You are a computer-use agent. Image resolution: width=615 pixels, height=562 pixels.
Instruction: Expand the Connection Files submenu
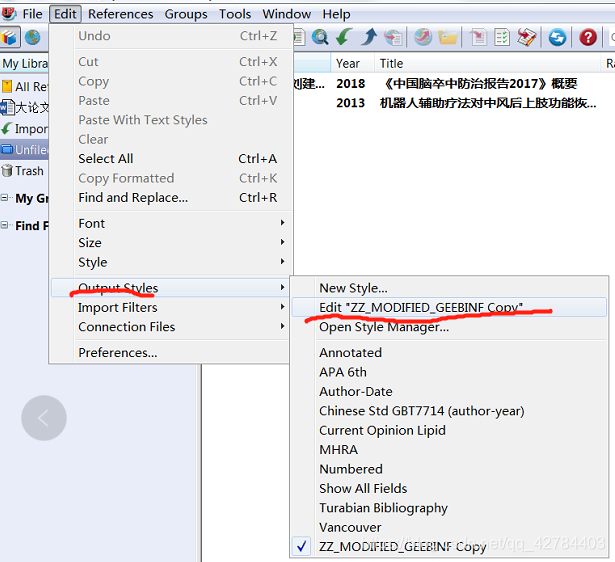(172, 327)
